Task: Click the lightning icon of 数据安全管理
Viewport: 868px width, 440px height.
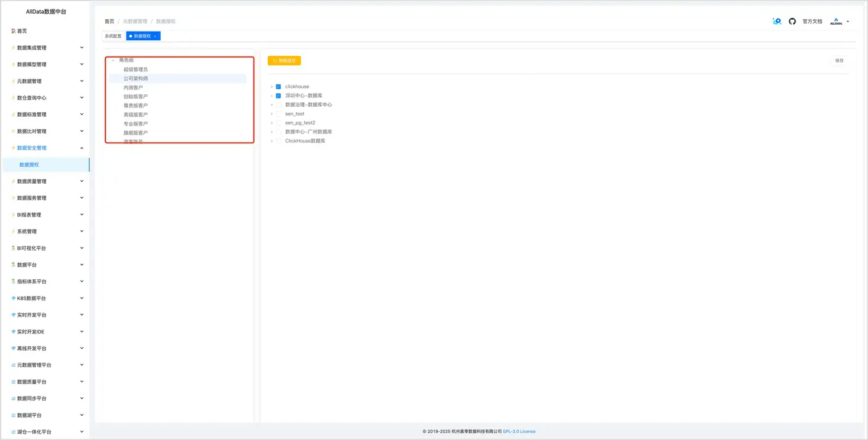Action: [13, 148]
